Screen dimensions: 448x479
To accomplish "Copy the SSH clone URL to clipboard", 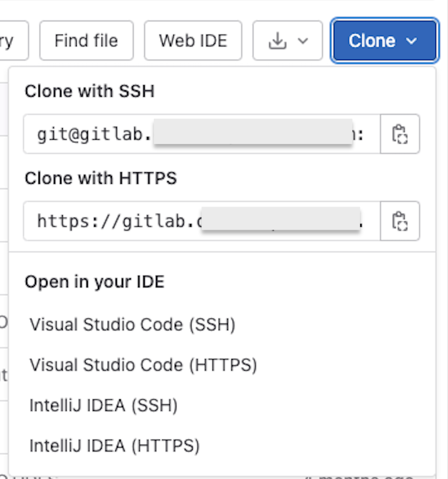I will pyautogui.click(x=400, y=134).
